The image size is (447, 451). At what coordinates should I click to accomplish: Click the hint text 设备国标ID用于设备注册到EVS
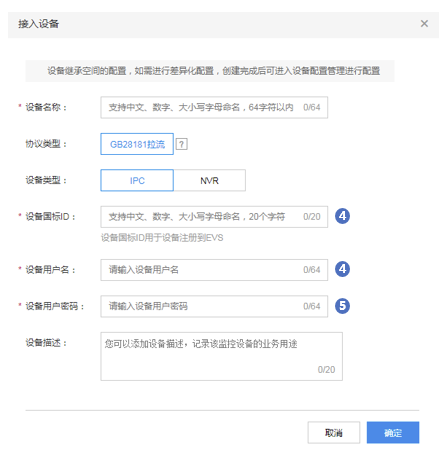(162, 238)
